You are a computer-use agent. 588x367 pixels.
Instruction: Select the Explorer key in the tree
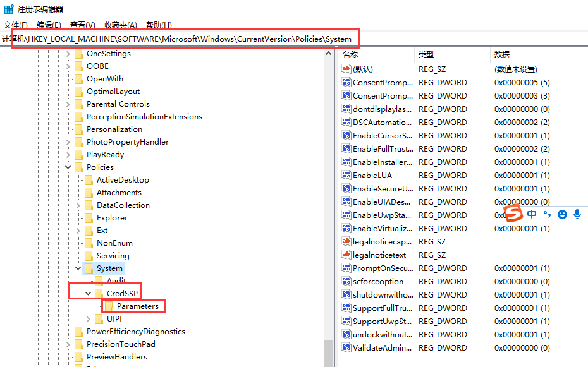[x=112, y=218]
